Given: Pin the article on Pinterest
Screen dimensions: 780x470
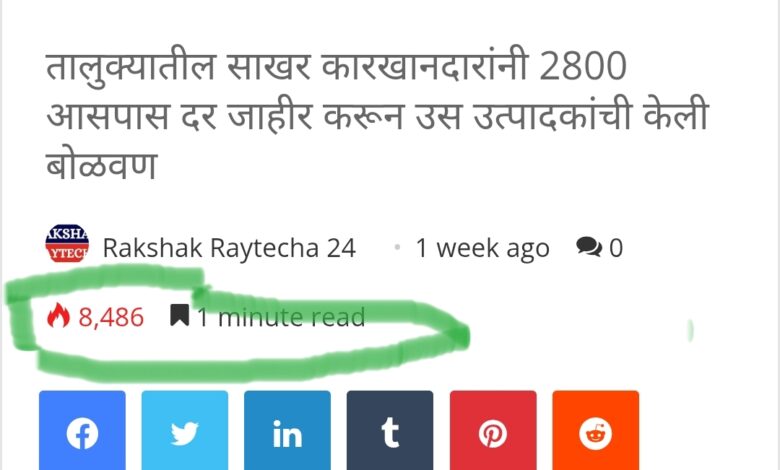Looking at the screenshot, I should (x=493, y=431).
